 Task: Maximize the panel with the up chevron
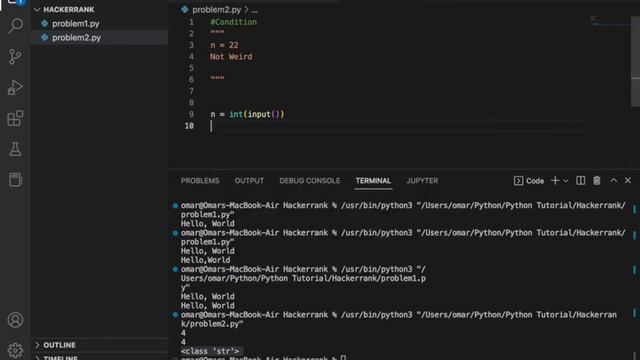(613, 180)
